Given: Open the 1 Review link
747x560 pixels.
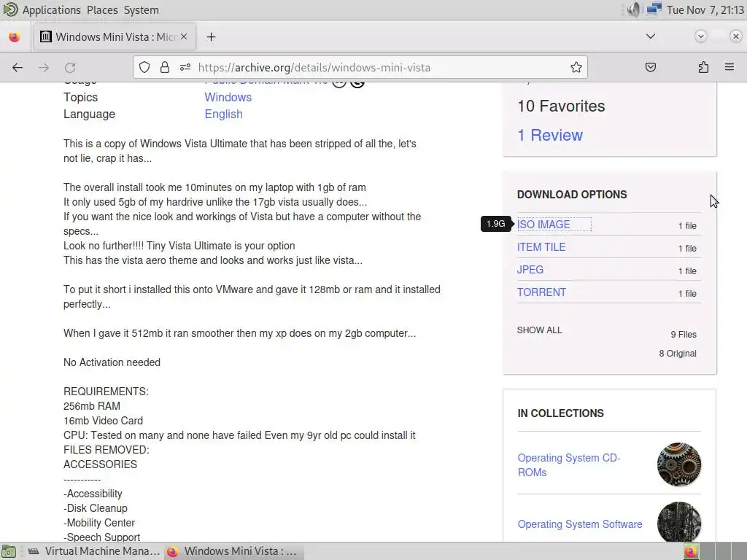Looking at the screenshot, I should coord(550,135).
